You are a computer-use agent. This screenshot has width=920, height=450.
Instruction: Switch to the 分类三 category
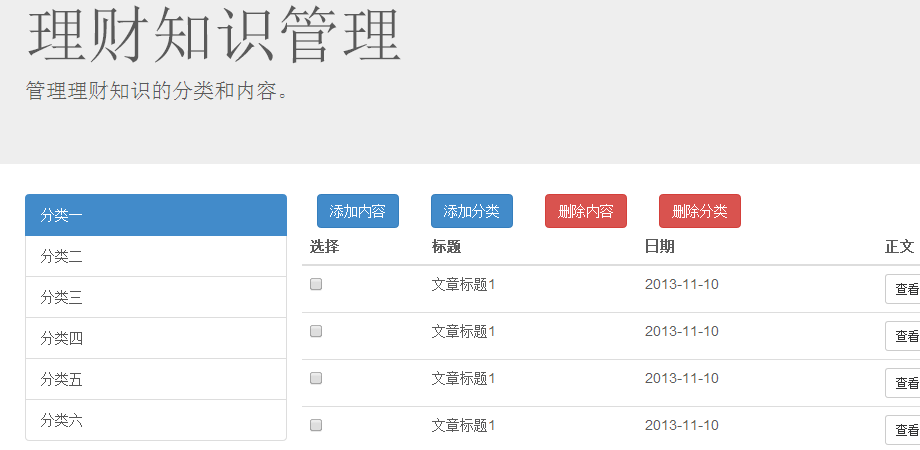coord(156,297)
